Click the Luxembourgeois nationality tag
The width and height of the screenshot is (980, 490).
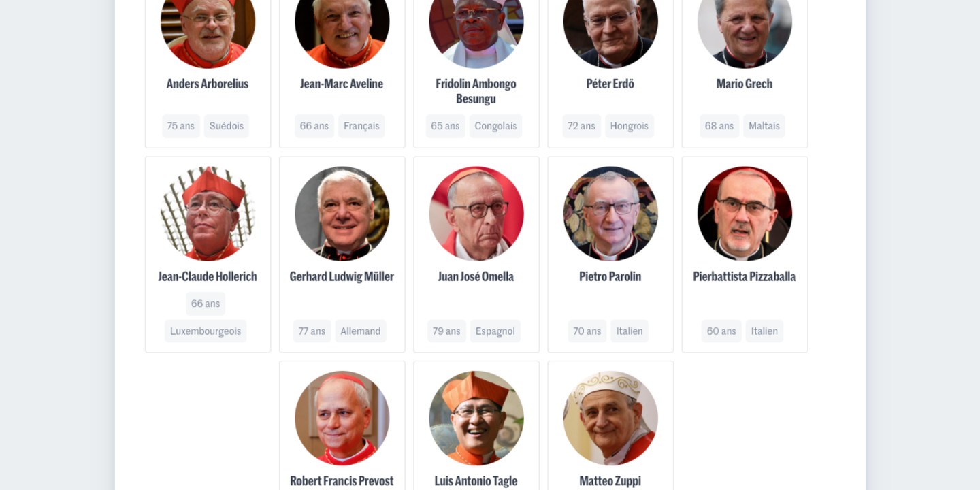coord(206,331)
